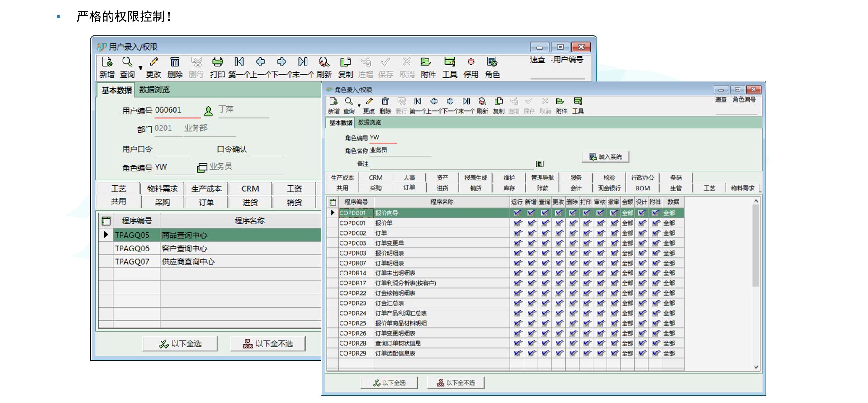
Task: Open the 查询 dropdown arrow in user toolbar
Action: [141, 68]
